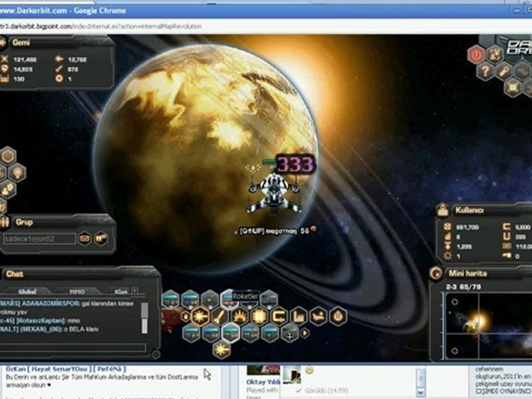Open the ÖzKan Hayat SenarYOsu profile link

point(66,369)
